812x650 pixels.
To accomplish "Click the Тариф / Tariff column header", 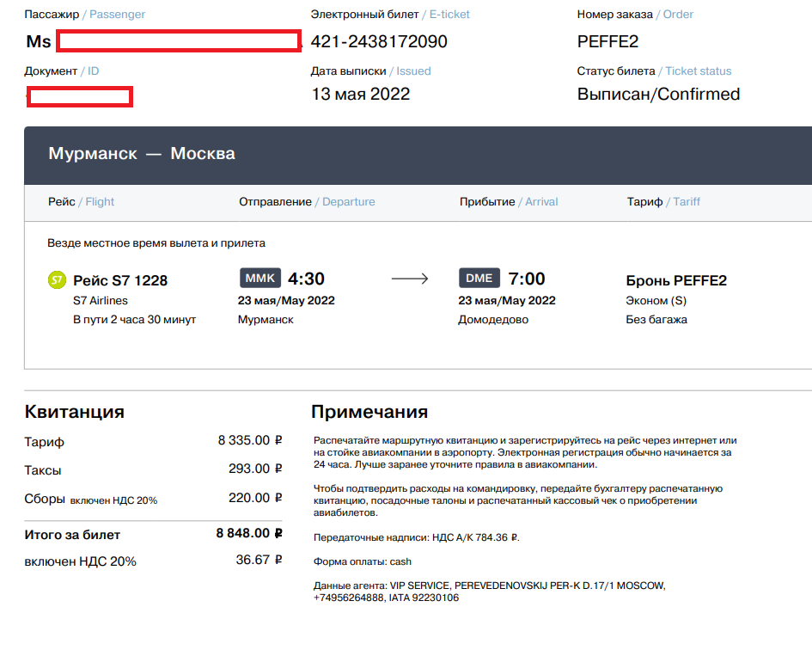I will [x=663, y=202].
